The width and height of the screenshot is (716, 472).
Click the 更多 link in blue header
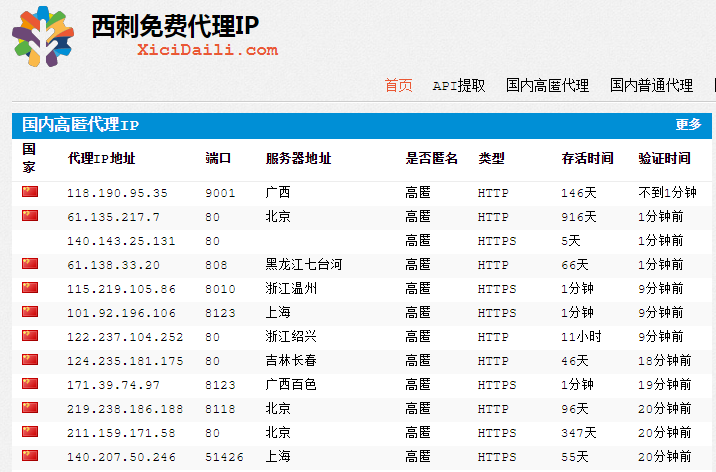pyautogui.click(x=688, y=124)
